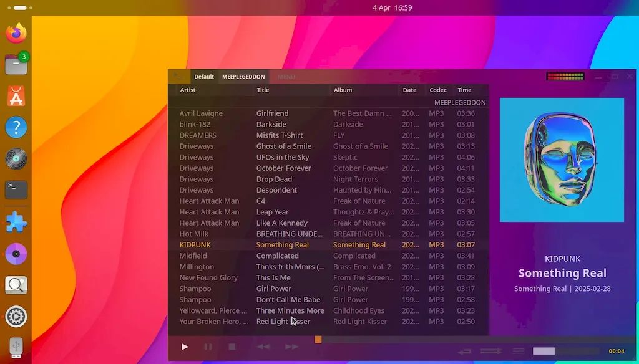The image size is (639, 364).
Task: Skip to the previous track
Action: coord(263,347)
